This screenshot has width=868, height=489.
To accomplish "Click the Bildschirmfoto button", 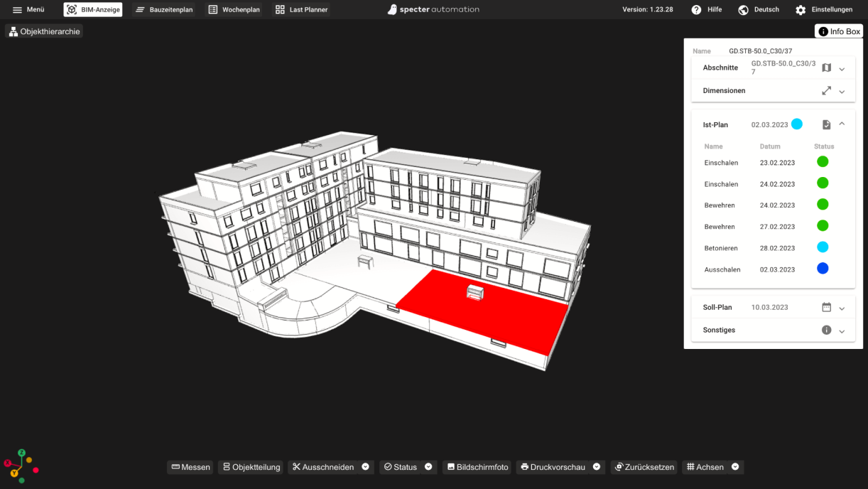I will (x=477, y=467).
